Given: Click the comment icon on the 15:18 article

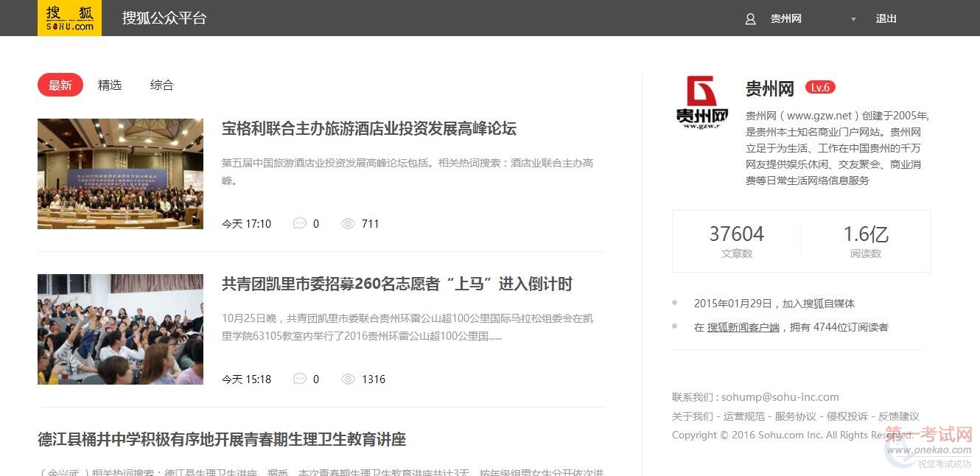Looking at the screenshot, I should pyautogui.click(x=299, y=379).
